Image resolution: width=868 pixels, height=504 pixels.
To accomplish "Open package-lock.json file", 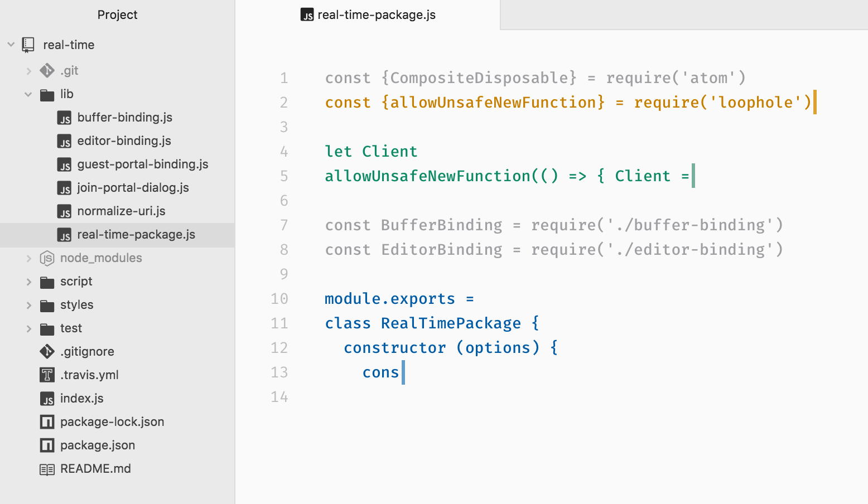I will (112, 421).
